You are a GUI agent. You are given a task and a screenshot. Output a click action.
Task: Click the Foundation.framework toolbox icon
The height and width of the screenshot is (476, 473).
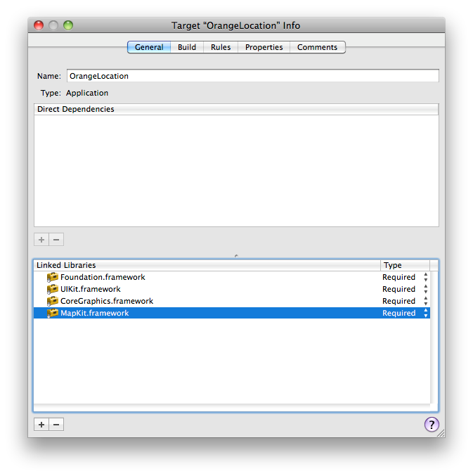[53, 277]
